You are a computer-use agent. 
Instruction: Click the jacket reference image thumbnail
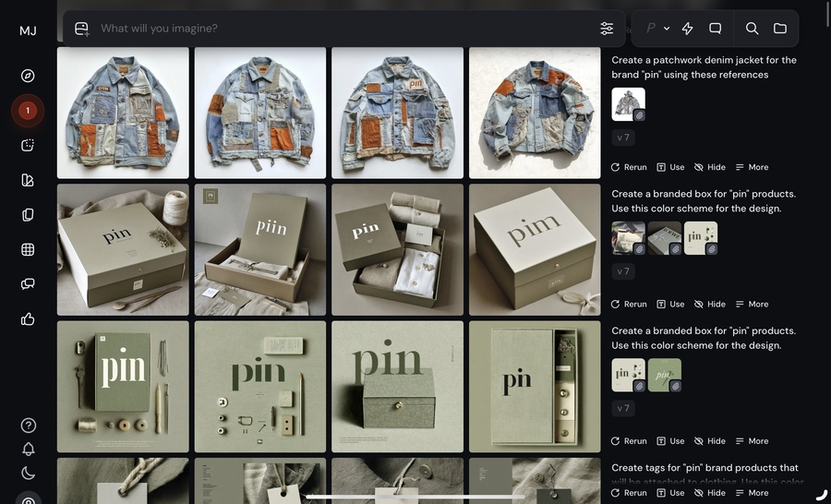(x=629, y=104)
